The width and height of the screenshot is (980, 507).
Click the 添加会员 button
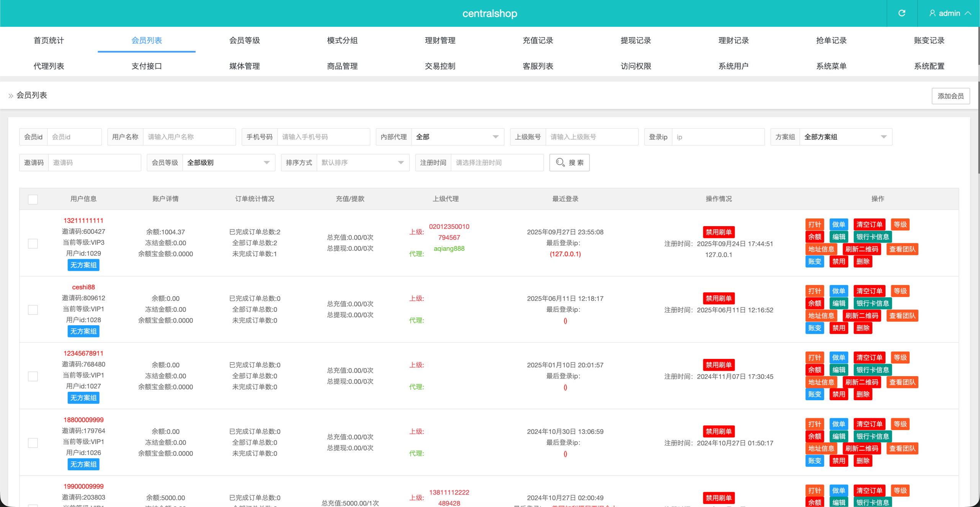(x=950, y=96)
